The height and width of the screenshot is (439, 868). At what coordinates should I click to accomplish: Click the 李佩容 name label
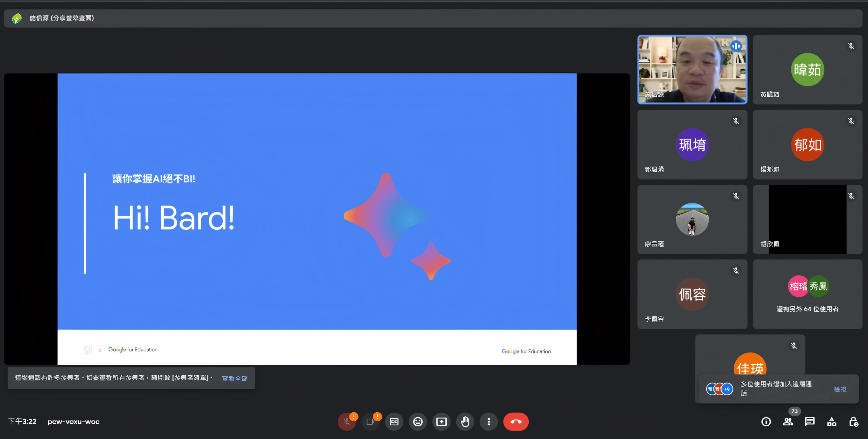pos(654,319)
